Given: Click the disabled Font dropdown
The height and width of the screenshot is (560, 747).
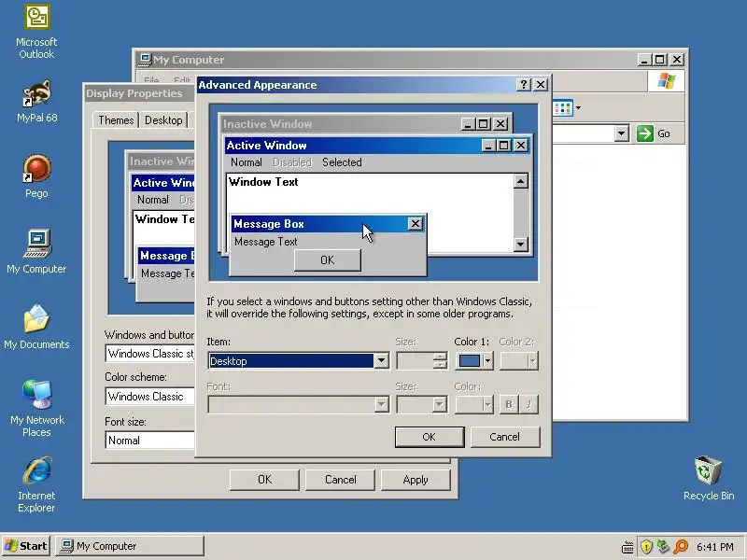Looking at the screenshot, I should pyautogui.click(x=298, y=405).
